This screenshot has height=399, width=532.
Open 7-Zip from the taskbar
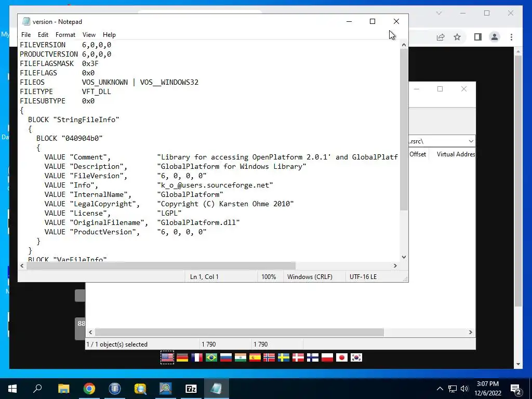[x=191, y=389]
